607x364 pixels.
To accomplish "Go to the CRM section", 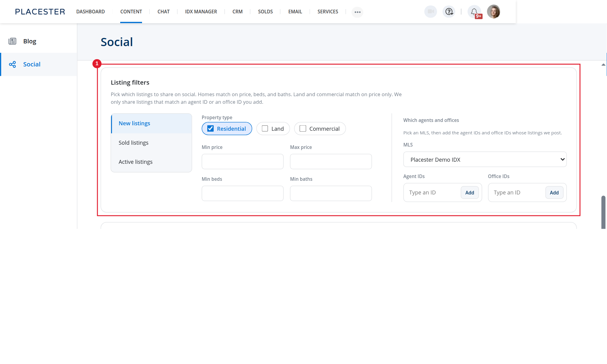I will [237, 12].
